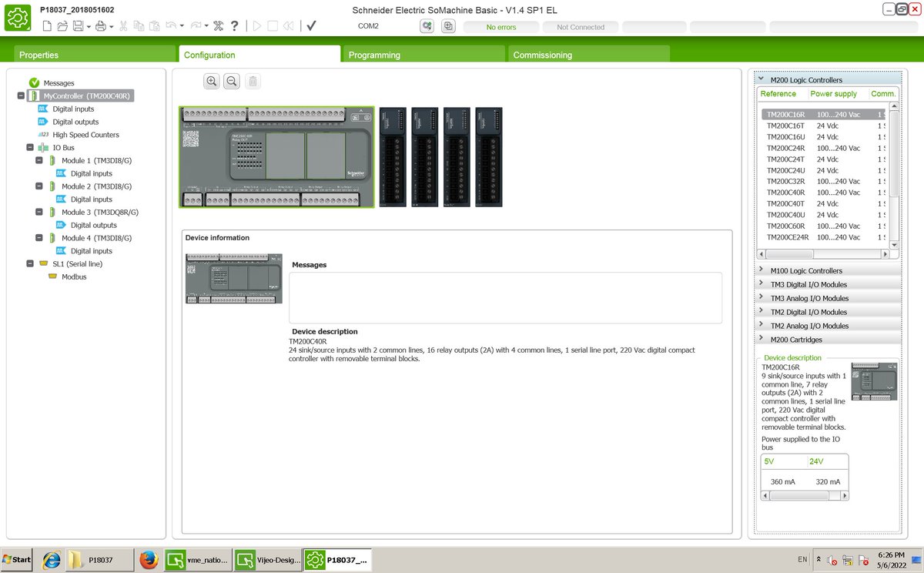Click the Stop controller square icon

click(x=273, y=26)
